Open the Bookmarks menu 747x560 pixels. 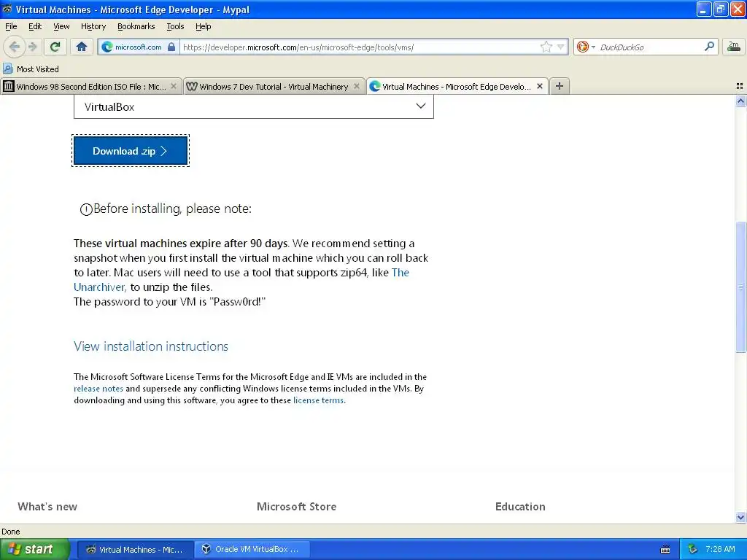(x=136, y=26)
